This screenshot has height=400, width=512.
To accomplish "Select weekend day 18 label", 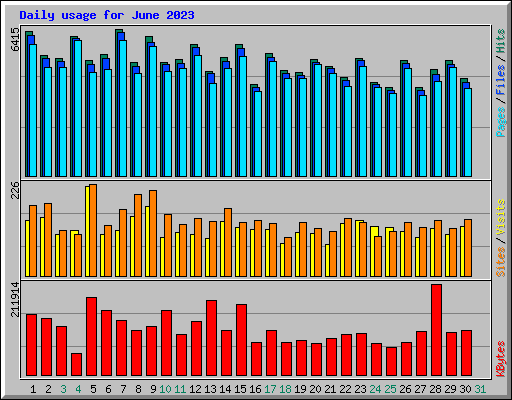I will [285, 389].
